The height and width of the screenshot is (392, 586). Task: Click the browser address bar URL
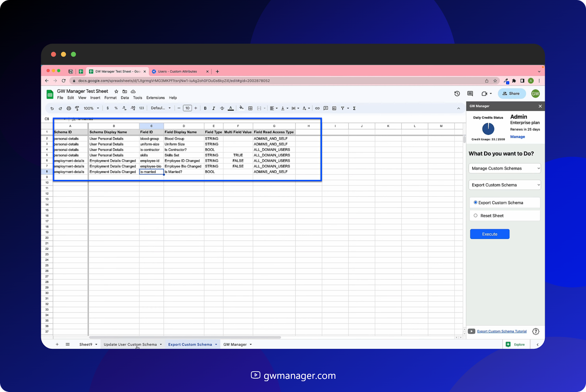coord(174,81)
